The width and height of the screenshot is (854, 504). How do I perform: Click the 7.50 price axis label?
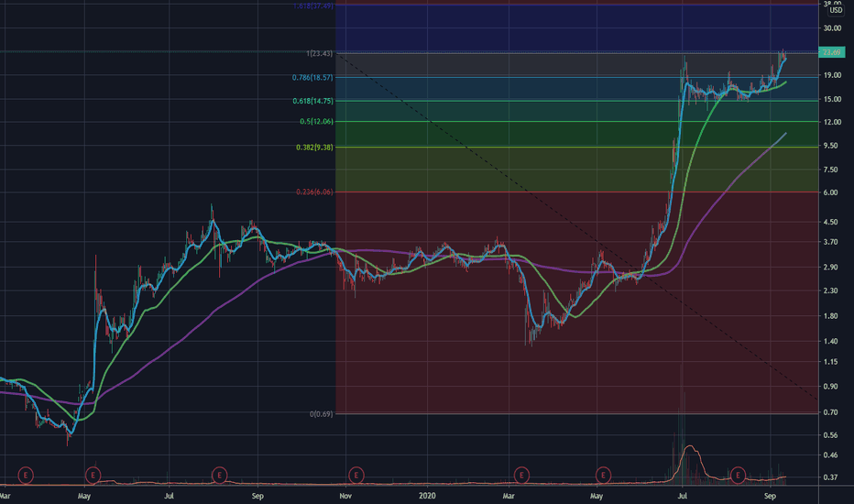[830, 170]
